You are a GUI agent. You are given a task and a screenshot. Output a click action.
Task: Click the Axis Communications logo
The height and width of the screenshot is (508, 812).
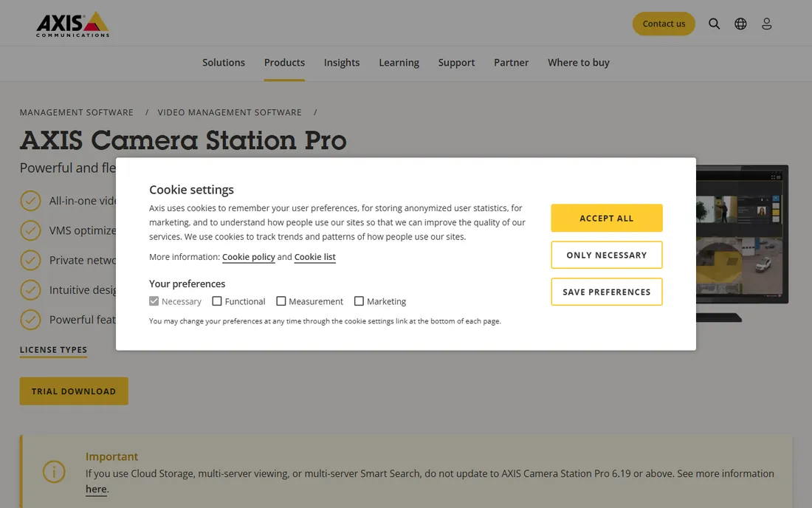72,24
